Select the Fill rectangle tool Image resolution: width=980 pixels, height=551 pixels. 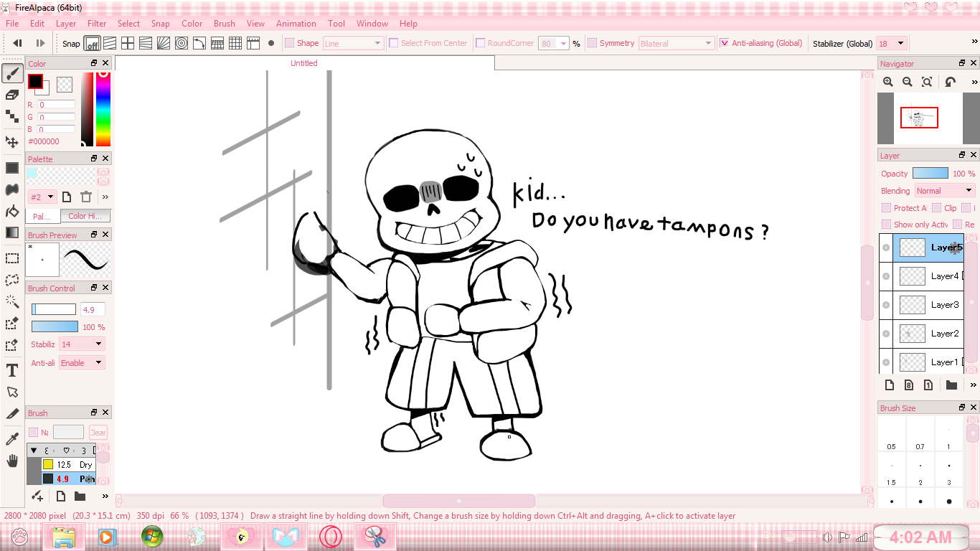[12, 168]
